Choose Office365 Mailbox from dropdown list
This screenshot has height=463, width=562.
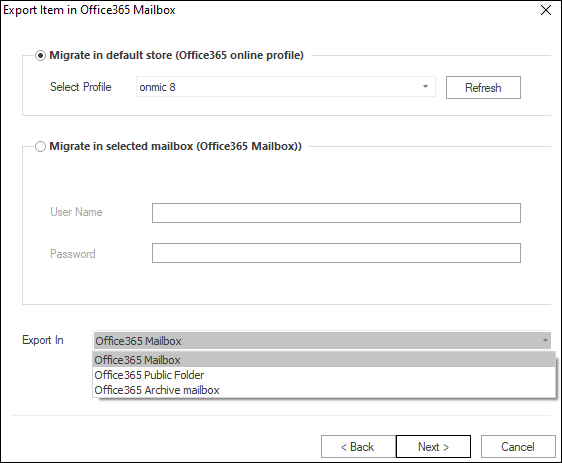(324, 360)
